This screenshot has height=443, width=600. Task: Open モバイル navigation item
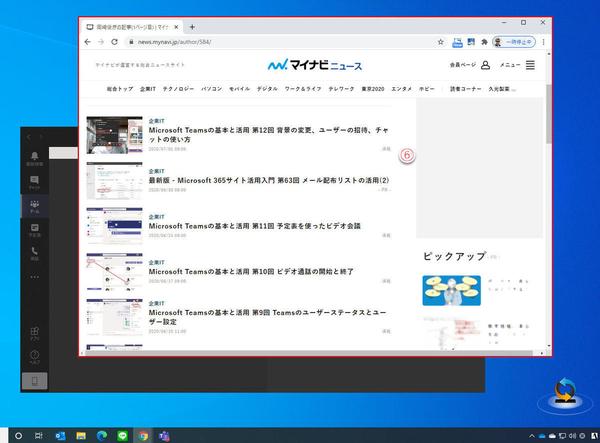pyautogui.click(x=239, y=89)
